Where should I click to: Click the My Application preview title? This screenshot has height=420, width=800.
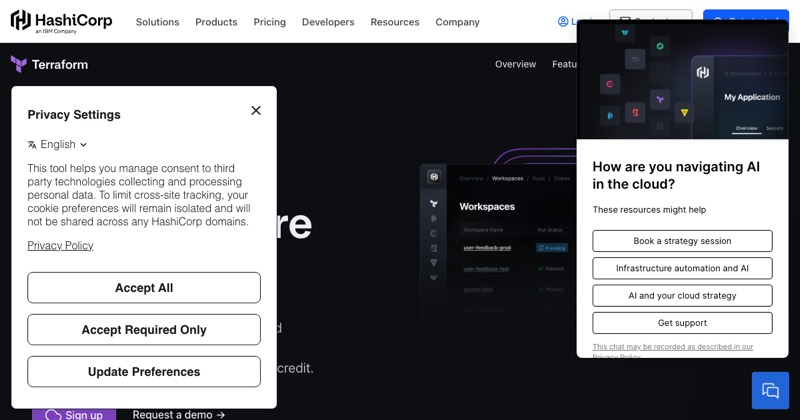(x=752, y=97)
